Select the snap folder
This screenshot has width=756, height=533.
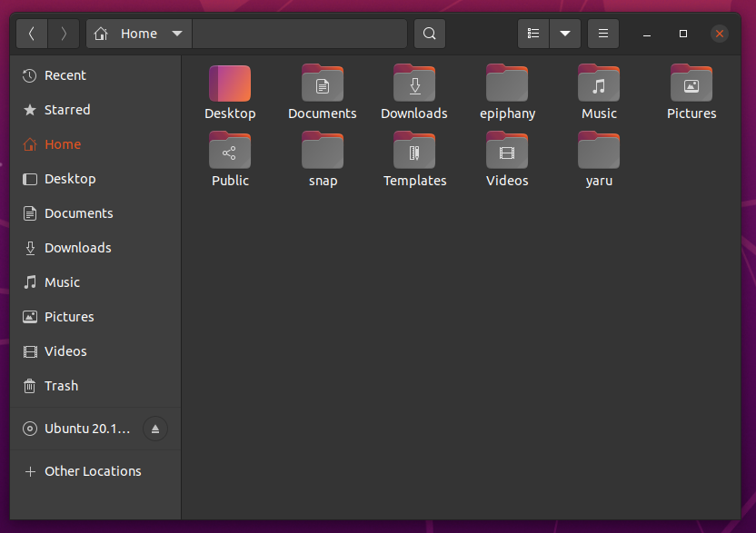pyautogui.click(x=323, y=160)
